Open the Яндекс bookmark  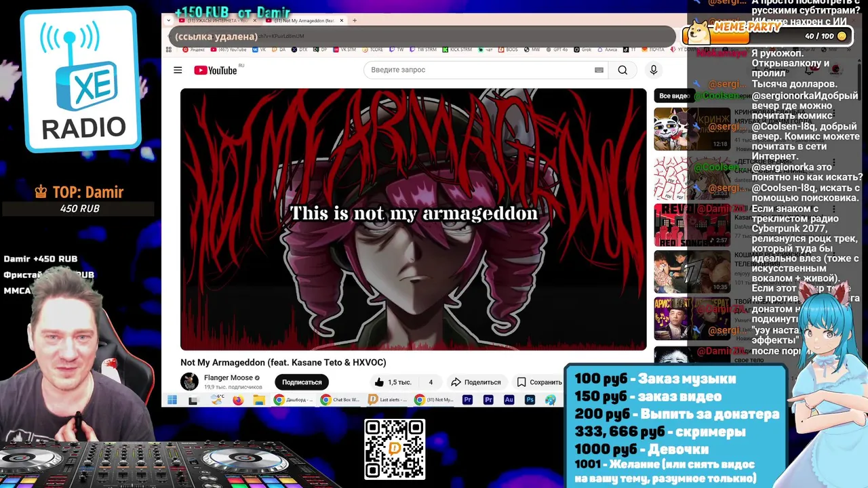coord(194,49)
